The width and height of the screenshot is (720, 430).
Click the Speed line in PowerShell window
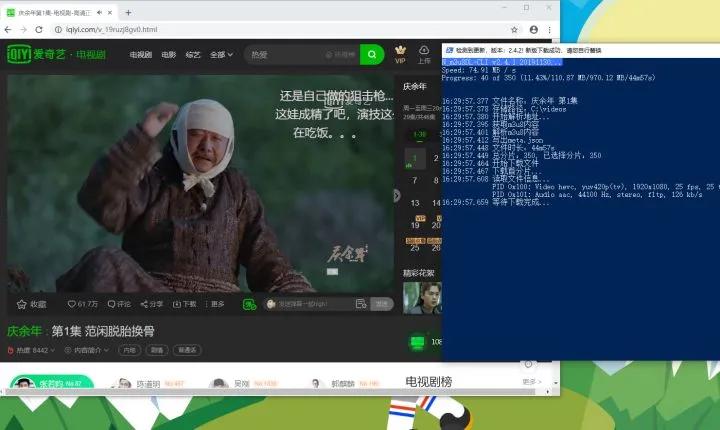coord(479,70)
